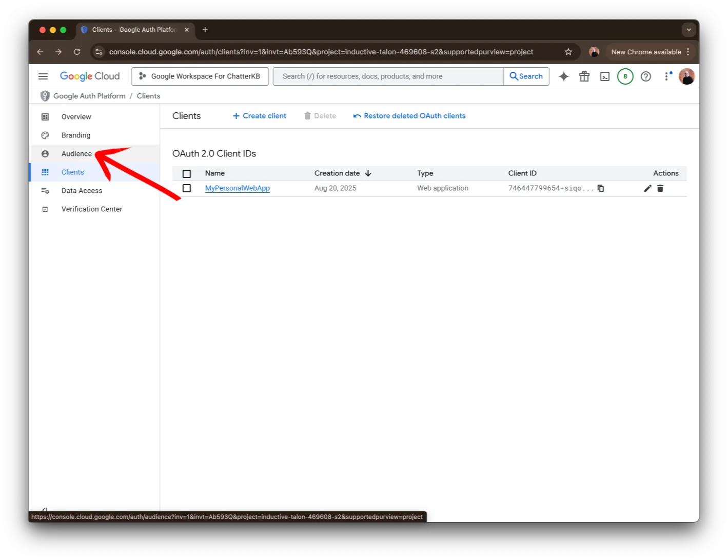
Task: Click the Name column header
Action: point(215,173)
